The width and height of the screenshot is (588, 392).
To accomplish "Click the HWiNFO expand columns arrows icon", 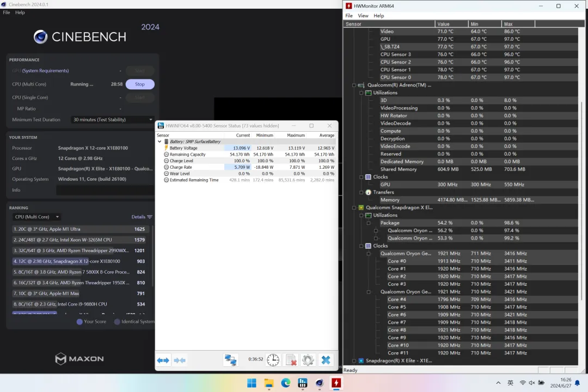I will point(163,360).
